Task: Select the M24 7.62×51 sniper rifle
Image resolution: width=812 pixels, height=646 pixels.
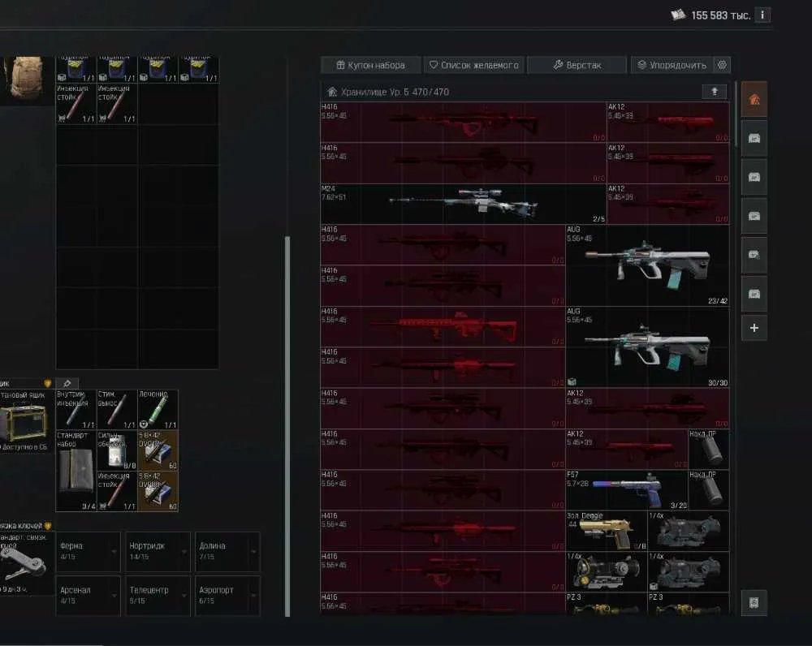Action: [x=463, y=204]
